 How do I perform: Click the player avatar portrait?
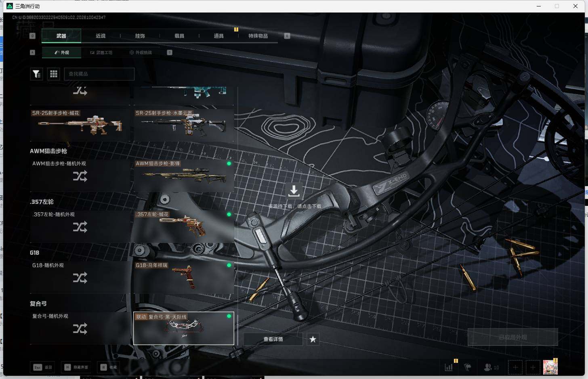point(550,367)
